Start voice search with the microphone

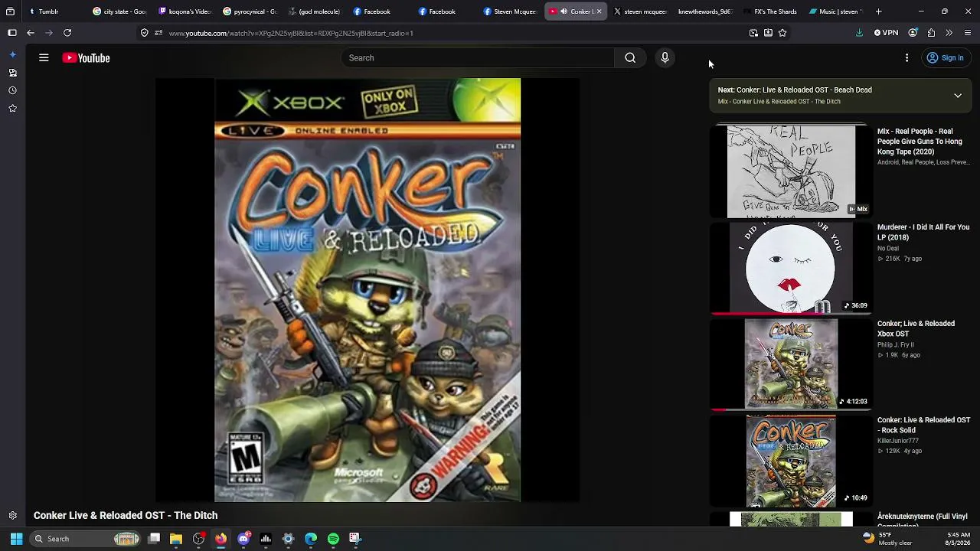665,58
